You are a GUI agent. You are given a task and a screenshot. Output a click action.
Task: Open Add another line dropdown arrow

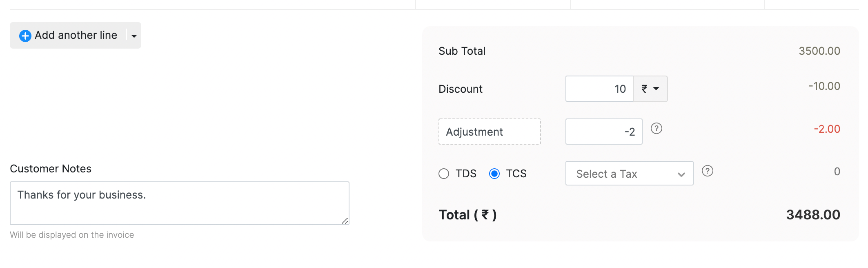tap(134, 36)
